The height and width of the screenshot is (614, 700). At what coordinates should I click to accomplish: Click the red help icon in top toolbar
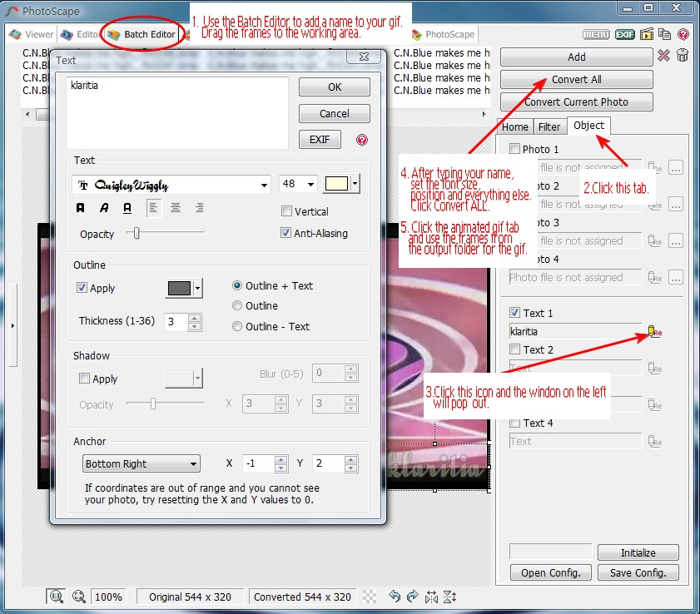683,34
